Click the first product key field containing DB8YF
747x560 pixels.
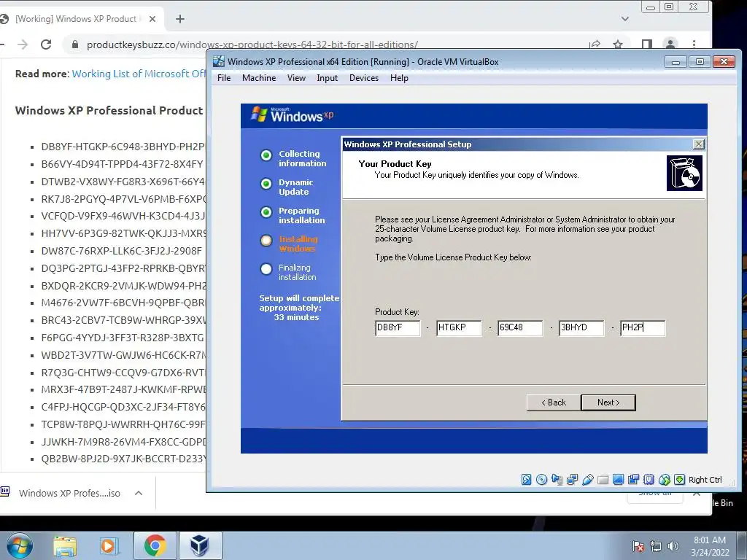398,327
